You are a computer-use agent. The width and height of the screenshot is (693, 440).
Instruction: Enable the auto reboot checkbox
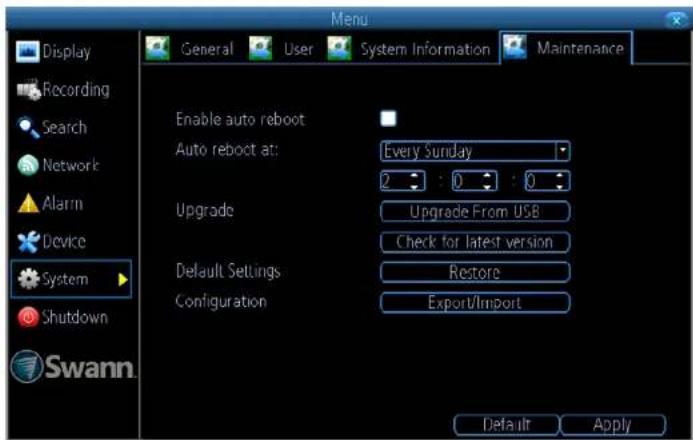coord(388,119)
